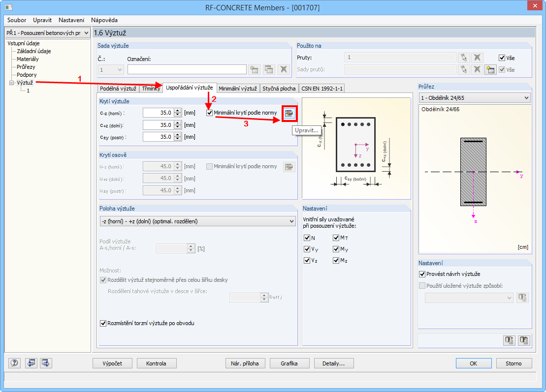Clear members list X icon in Pruty row

click(x=477, y=58)
